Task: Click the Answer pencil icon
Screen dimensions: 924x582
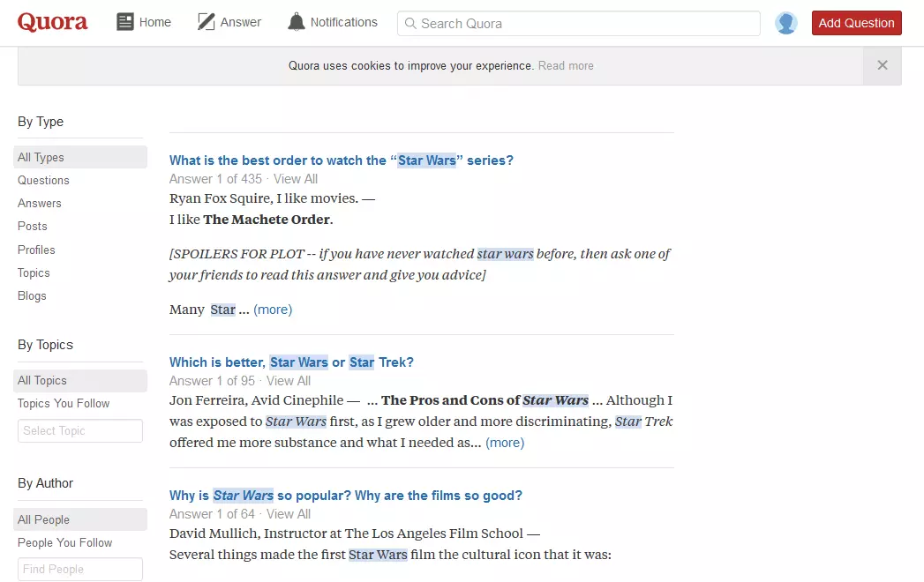Action: [206, 22]
